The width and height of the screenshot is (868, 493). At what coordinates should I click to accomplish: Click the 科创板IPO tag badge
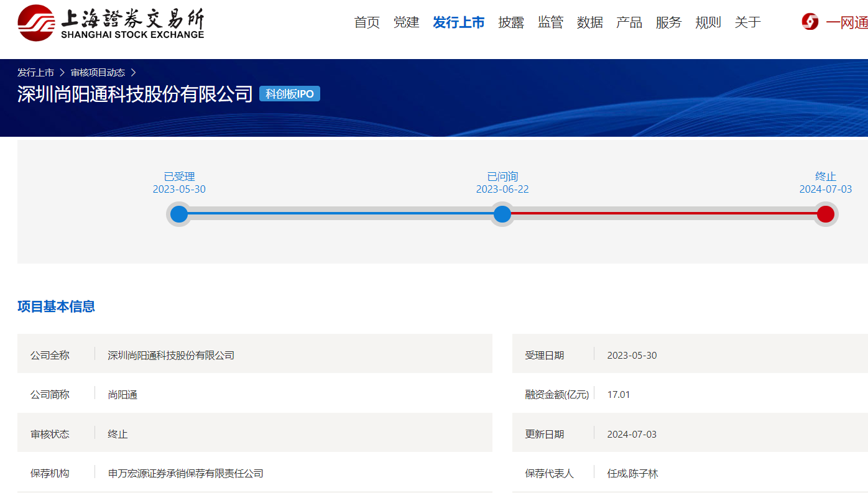pyautogui.click(x=290, y=94)
